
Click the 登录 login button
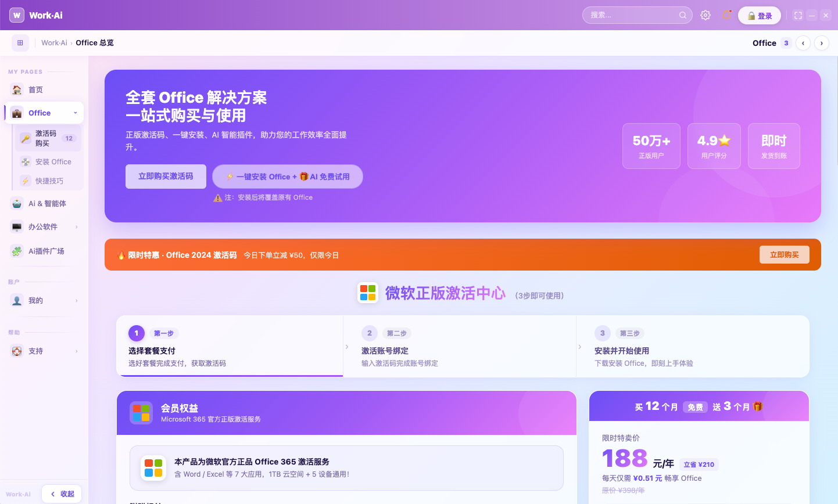760,16
